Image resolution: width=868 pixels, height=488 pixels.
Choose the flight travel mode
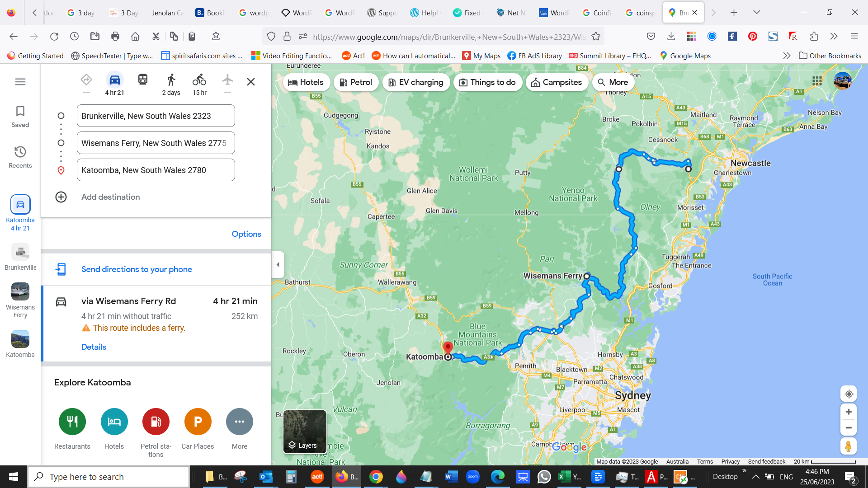[x=227, y=79]
